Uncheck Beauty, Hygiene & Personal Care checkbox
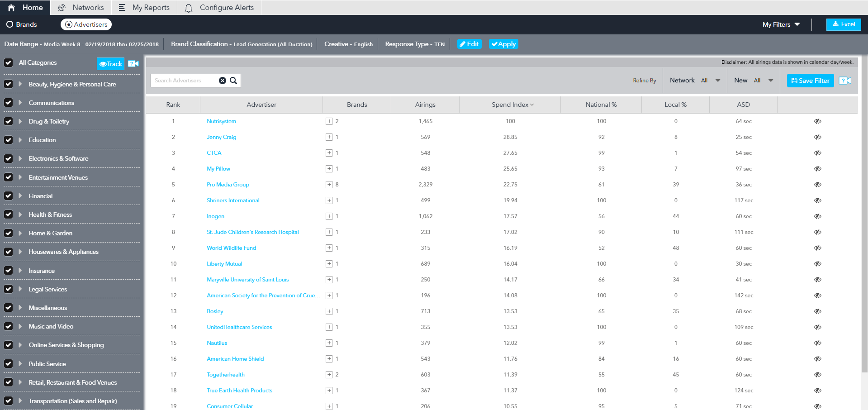This screenshot has width=868, height=410. 8,84
